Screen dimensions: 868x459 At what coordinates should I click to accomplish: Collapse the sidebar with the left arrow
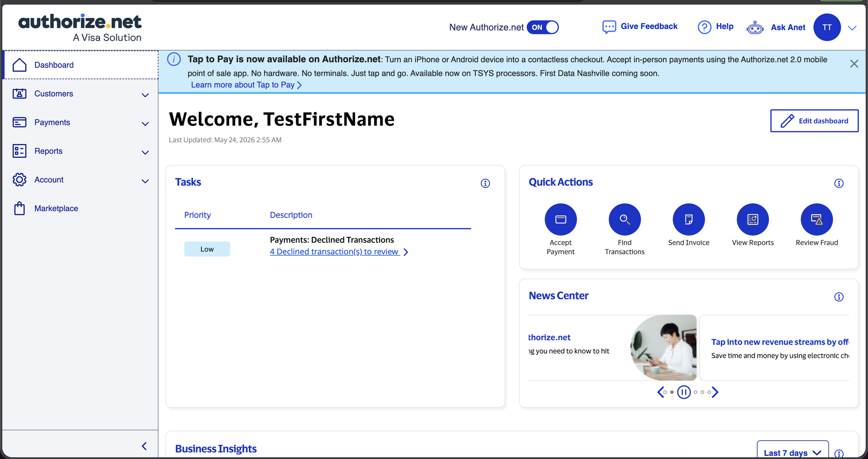pyautogui.click(x=144, y=446)
